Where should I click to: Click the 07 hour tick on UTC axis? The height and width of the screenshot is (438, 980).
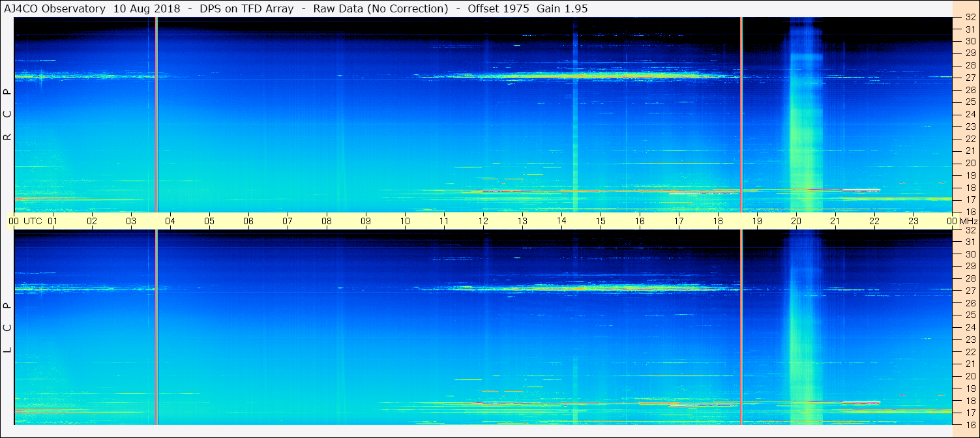pos(288,221)
